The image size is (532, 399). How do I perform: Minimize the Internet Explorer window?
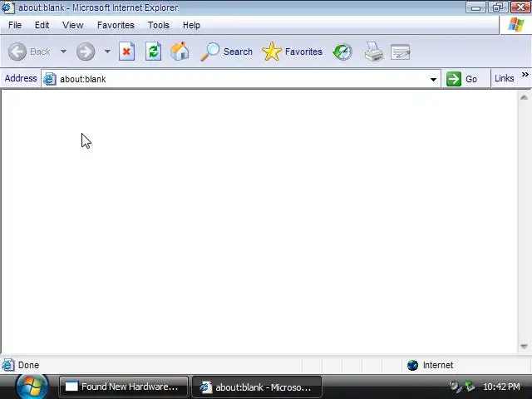pyautogui.click(x=476, y=7)
